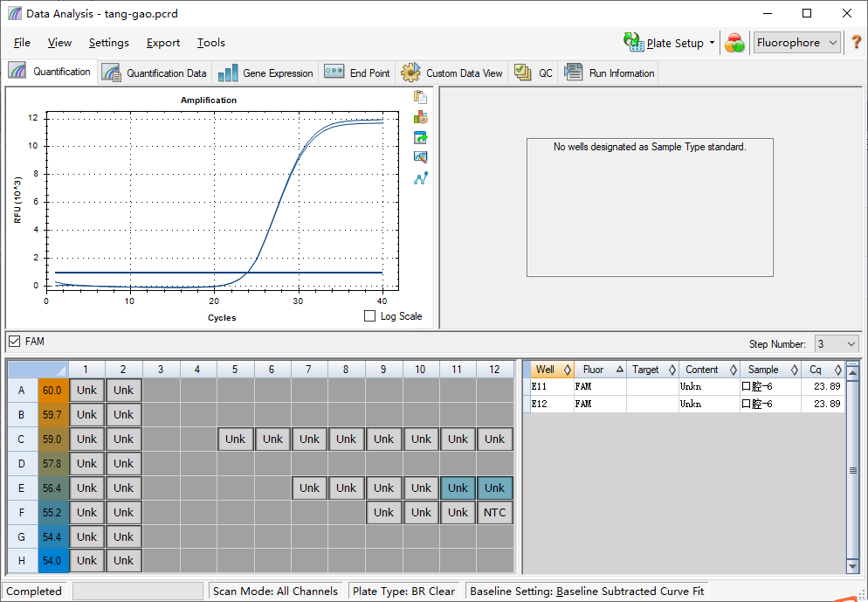Click the results table scroll up arrow
This screenshot has width=868, height=602.
point(852,373)
